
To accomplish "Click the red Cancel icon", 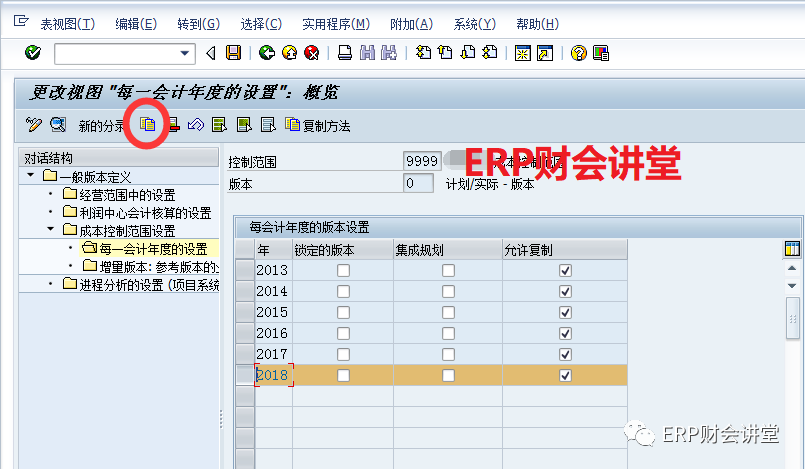I will [311, 53].
